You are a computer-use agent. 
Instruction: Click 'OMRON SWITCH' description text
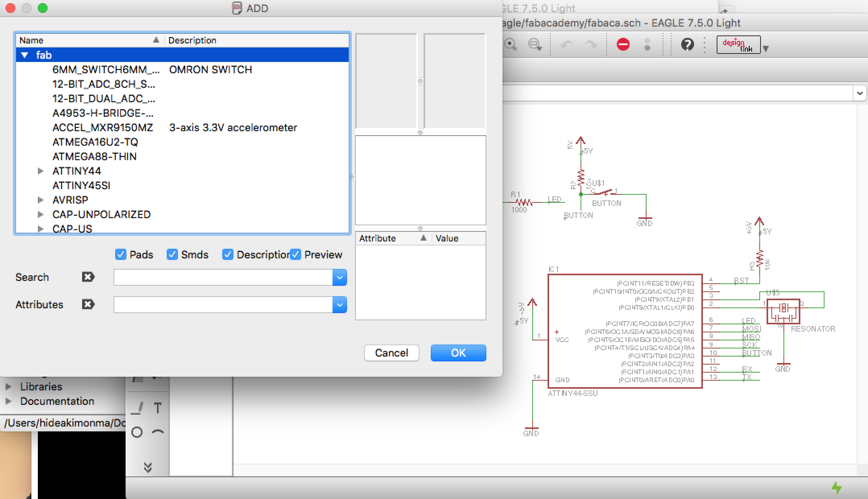point(211,70)
